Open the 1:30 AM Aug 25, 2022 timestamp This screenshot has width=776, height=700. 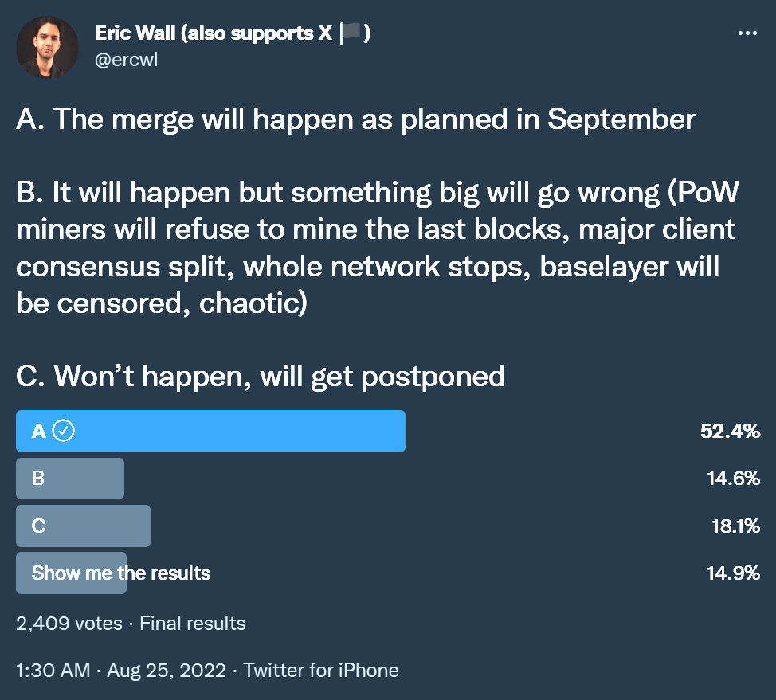[x=120, y=670]
